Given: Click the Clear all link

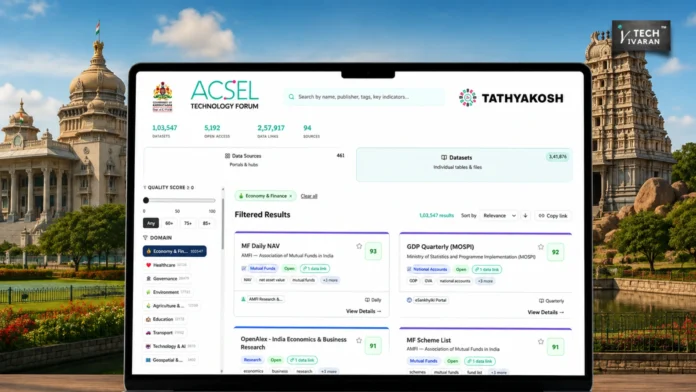Looking at the screenshot, I should pos(309,196).
